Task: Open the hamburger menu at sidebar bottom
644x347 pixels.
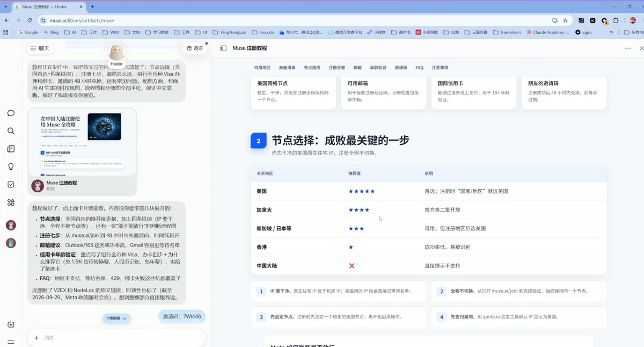Action: point(11,342)
